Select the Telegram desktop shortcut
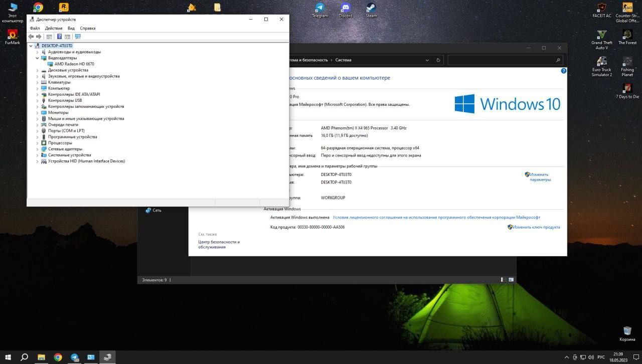Image resolution: width=642 pixels, height=364 pixels. point(320,10)
